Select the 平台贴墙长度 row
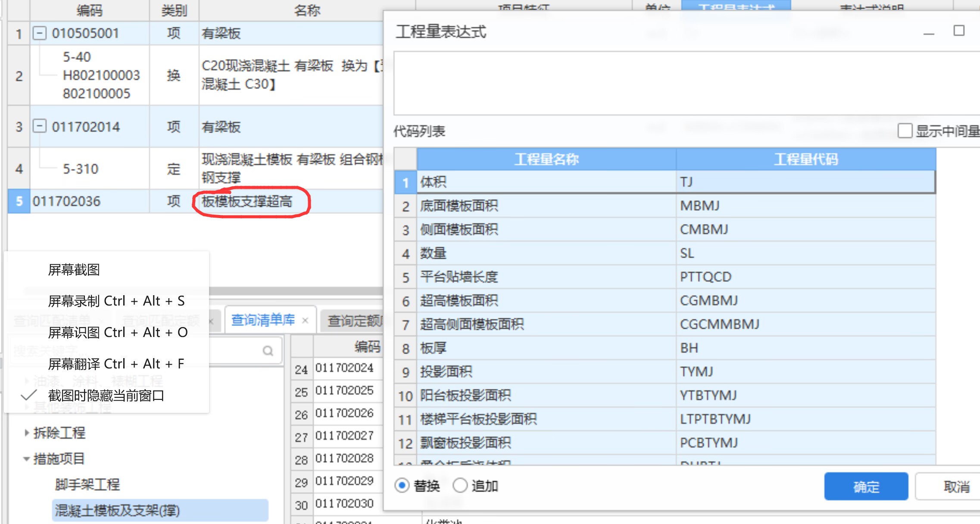Viewport: 980px width, 524px height. click(665, 277)
